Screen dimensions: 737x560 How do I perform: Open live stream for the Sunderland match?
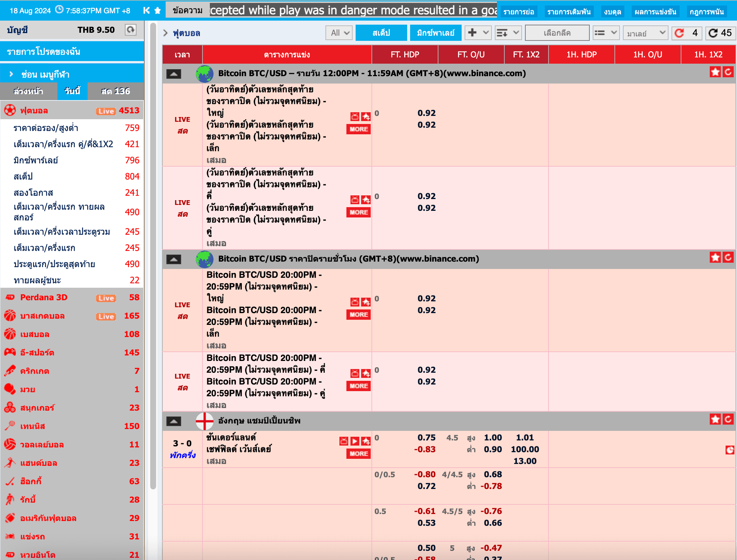pyautogui.click(x=355, y=441)
